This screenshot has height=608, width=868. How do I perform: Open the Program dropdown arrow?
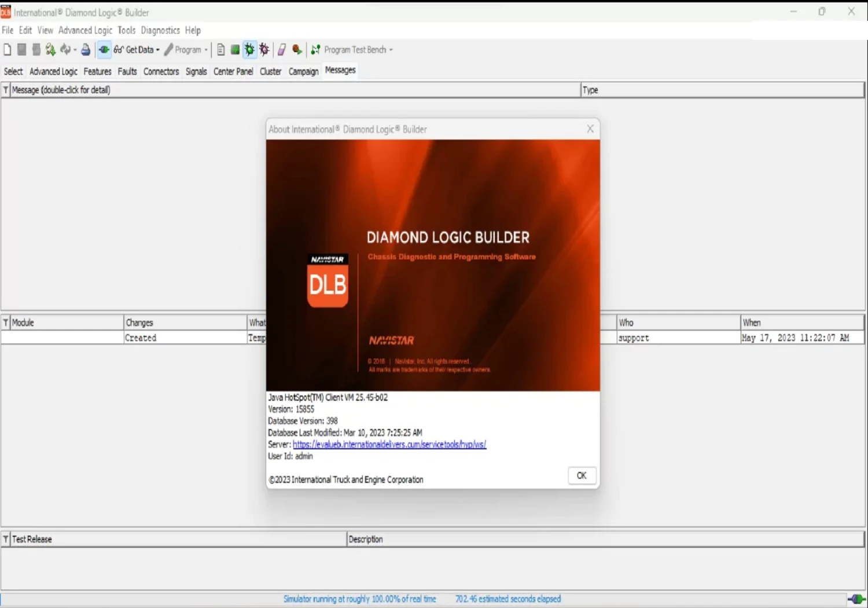[x=206, y=50]
